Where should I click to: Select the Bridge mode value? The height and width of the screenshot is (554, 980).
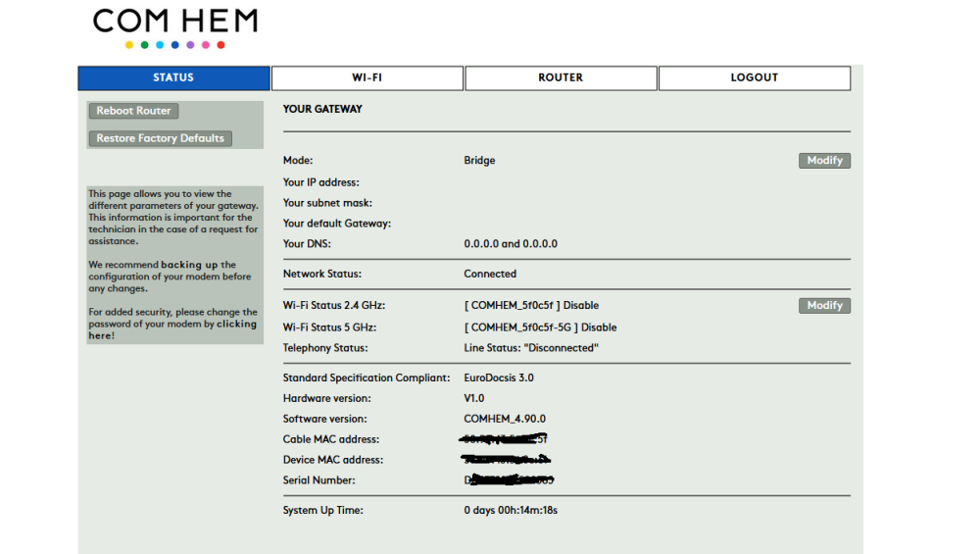(x=479, y=161)
